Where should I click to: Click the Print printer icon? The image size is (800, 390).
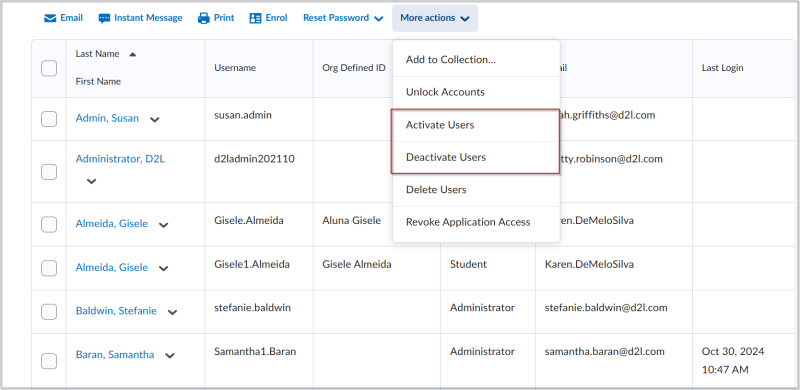(204, 18)
